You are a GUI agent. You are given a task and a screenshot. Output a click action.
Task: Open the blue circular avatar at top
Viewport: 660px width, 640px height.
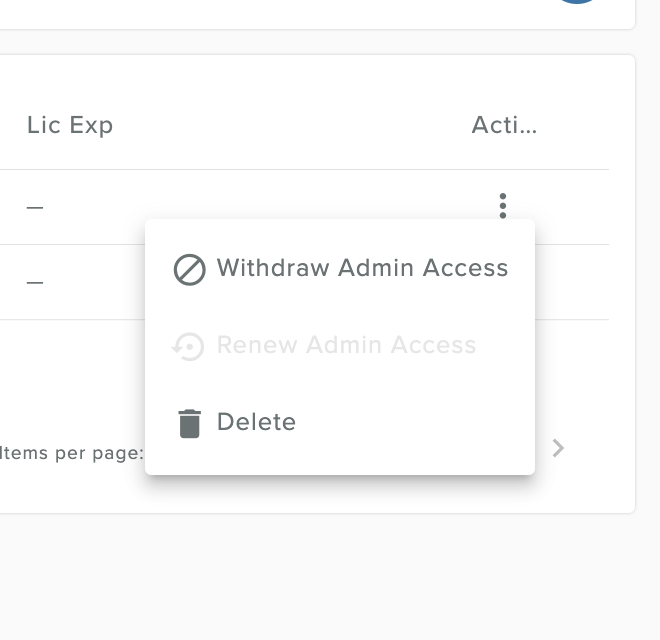[577, 2]
